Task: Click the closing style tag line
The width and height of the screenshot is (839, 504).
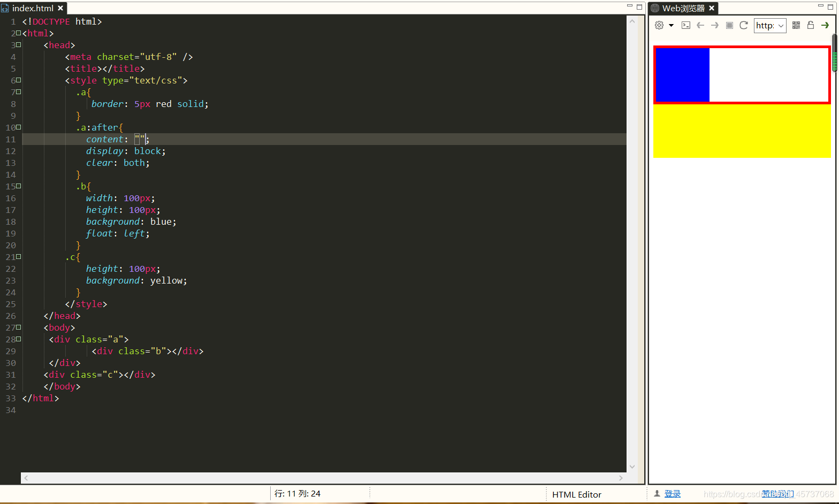Action: pyautogui.click(x=86, y=304)
